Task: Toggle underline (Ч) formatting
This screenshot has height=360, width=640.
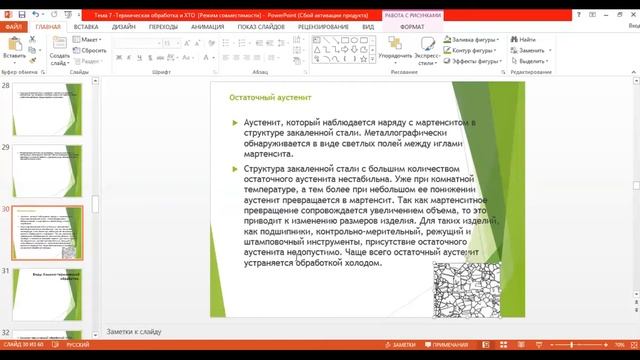Action: (x=140, y=58)
